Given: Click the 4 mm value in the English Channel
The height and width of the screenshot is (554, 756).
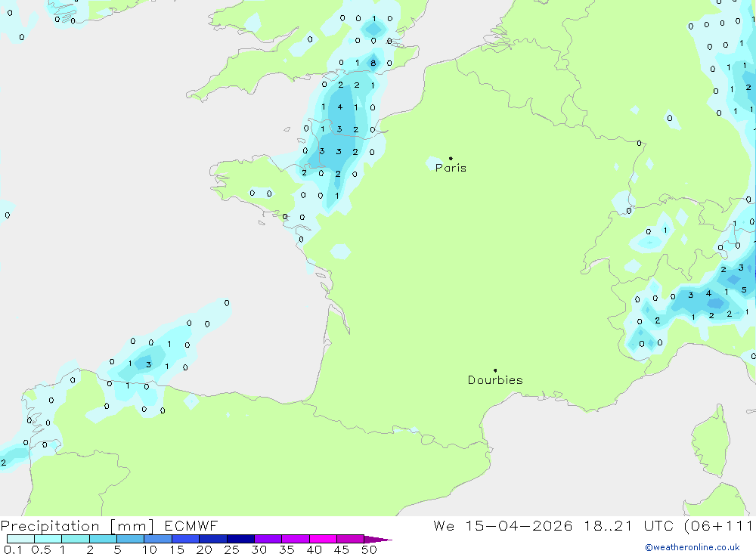Looking at the screenshot, I should (340, 107).
